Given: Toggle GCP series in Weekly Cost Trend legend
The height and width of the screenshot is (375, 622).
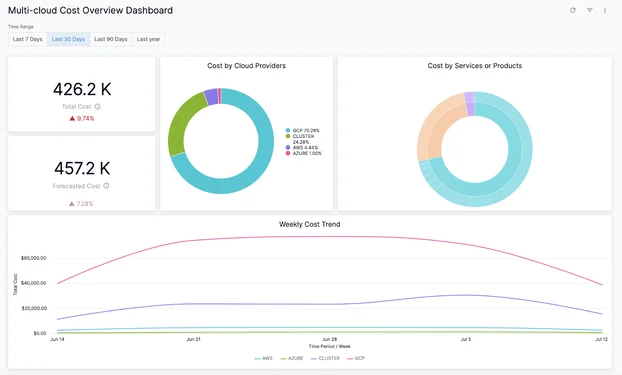Looking at the screenshot, I should (x=356, y=358).
